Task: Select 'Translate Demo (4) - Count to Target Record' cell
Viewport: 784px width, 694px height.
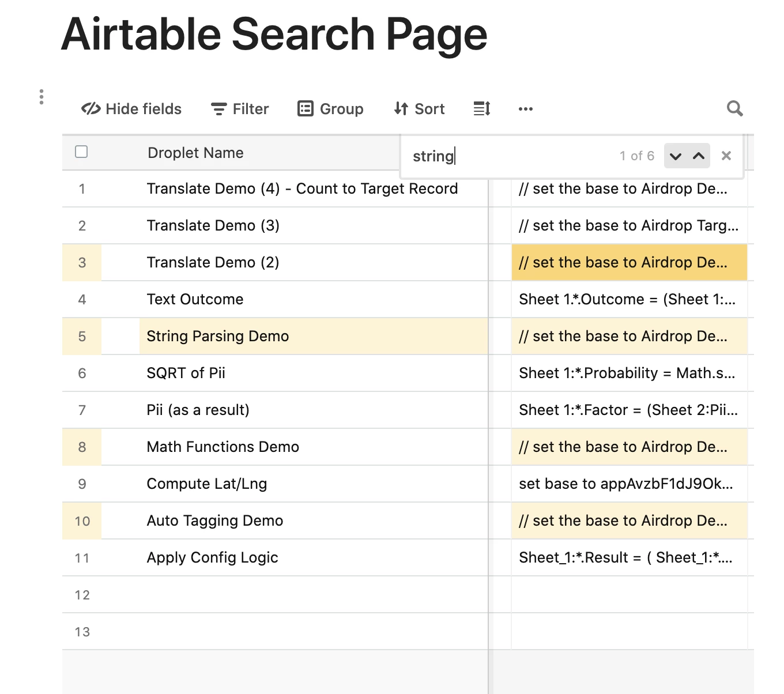Action: [x=314, y=188]
